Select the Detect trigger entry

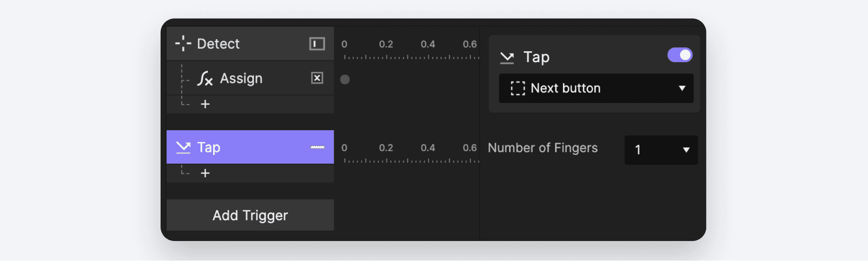pos(219,43)
